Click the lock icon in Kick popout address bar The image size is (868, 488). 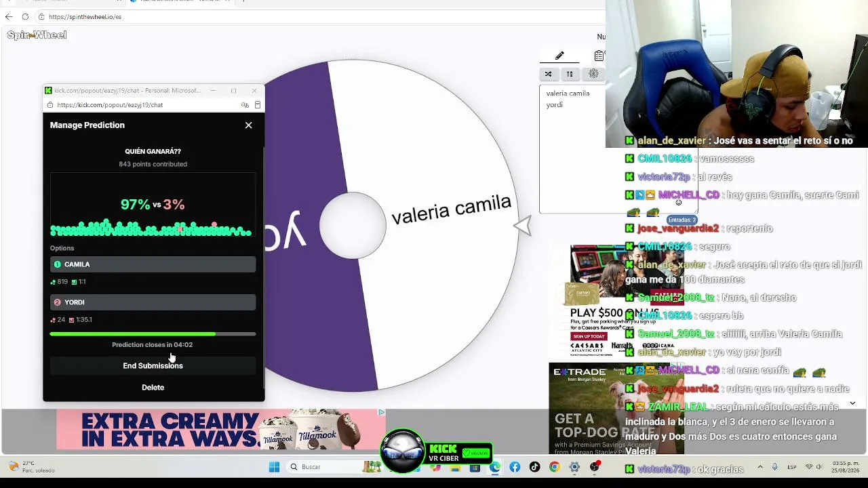50,105
